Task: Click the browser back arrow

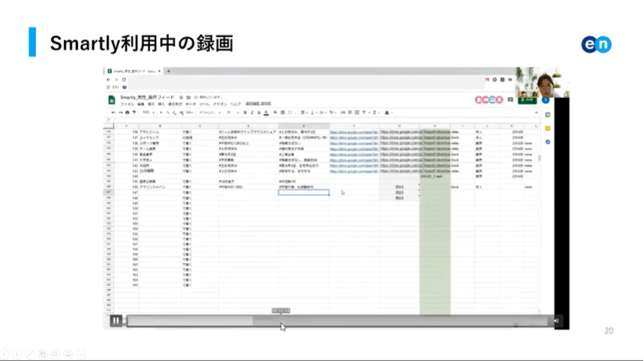Action: pyautogui.click(x=108, y=79)
